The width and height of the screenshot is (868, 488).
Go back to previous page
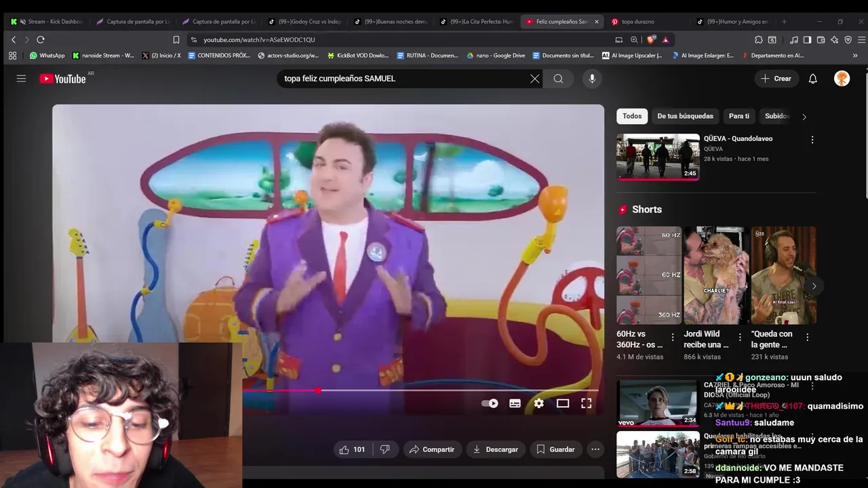13,40
